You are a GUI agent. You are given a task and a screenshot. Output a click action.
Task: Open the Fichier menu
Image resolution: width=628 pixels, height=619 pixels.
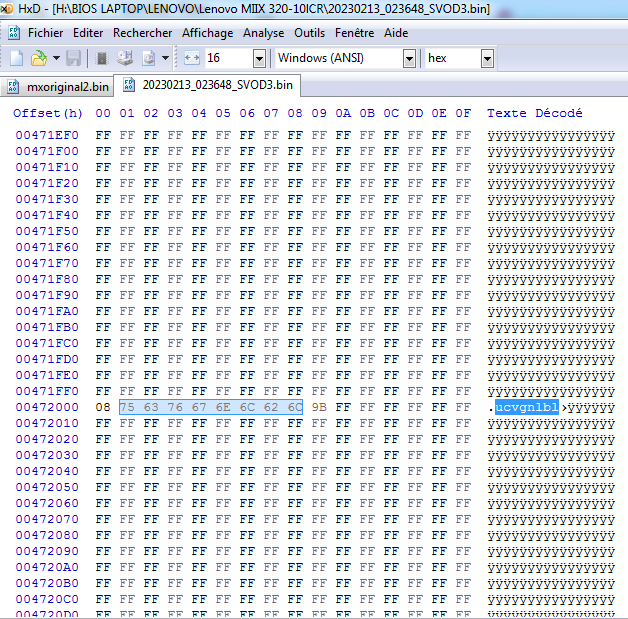[x=45, y=33]
